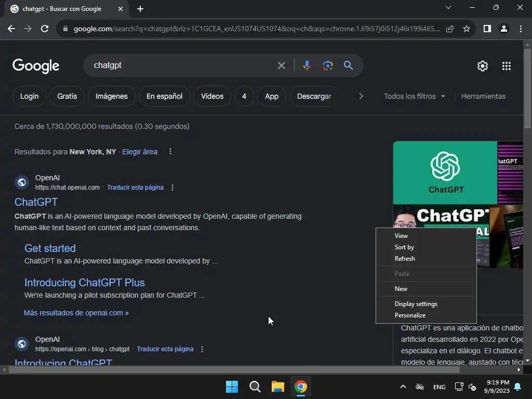This screenshot has width=532, height=399.
Task: Open Chrome side panel icon
Action: pos(487,29)
